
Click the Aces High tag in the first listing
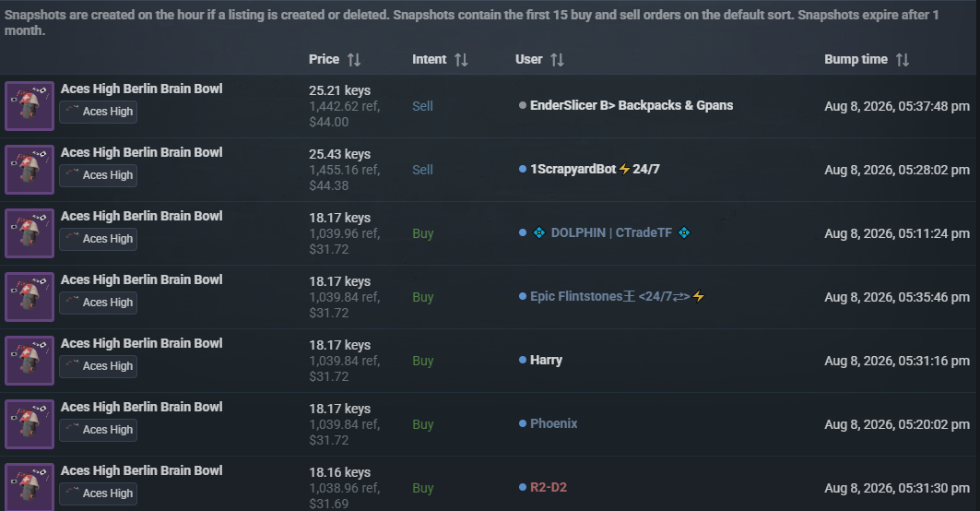98,112
